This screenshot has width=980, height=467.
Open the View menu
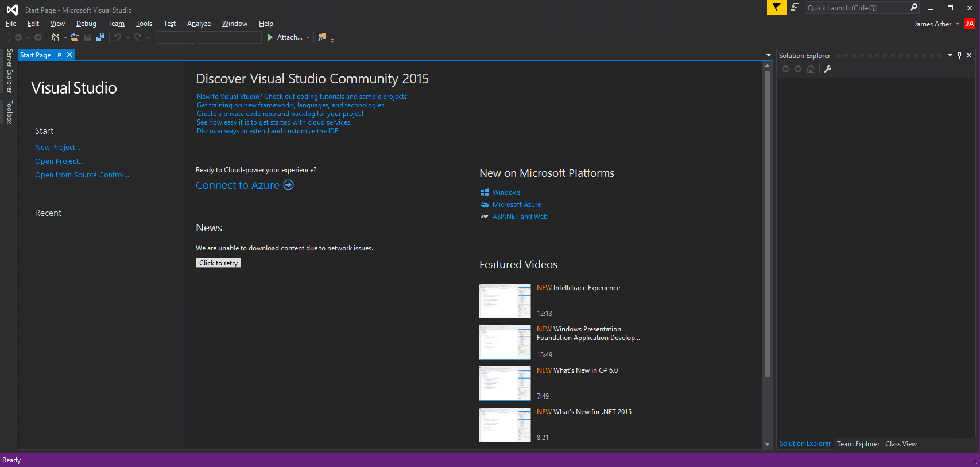(x=57, y=24)
